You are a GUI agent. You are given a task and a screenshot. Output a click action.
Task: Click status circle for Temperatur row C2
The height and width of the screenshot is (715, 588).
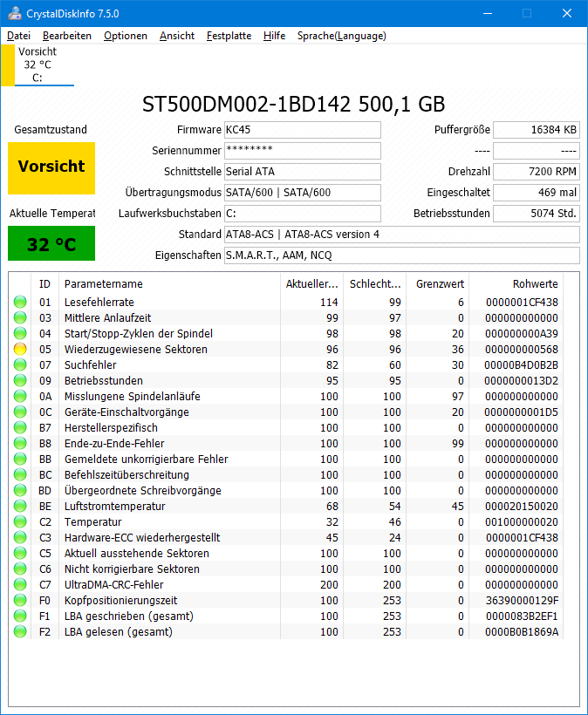point(20,521)
